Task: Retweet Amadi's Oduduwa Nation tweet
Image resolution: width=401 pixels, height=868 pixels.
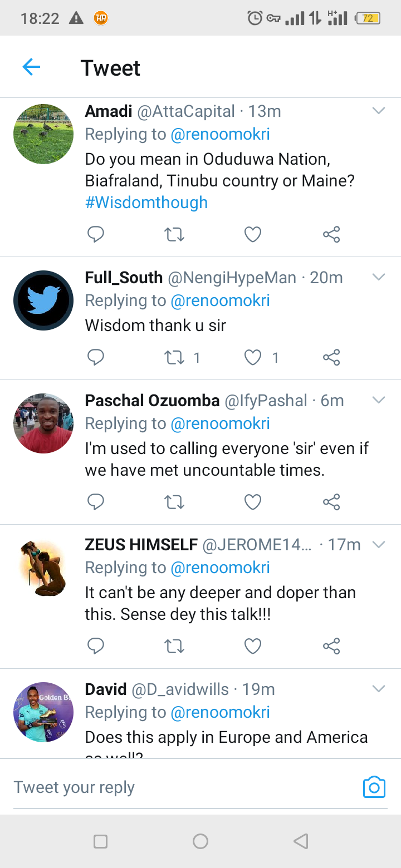Action: pos(174,234)
